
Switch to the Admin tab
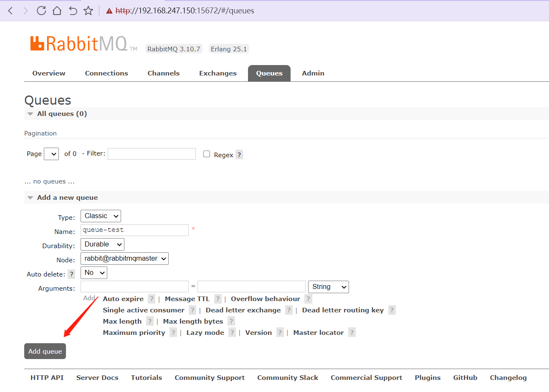tap(313, 73)
